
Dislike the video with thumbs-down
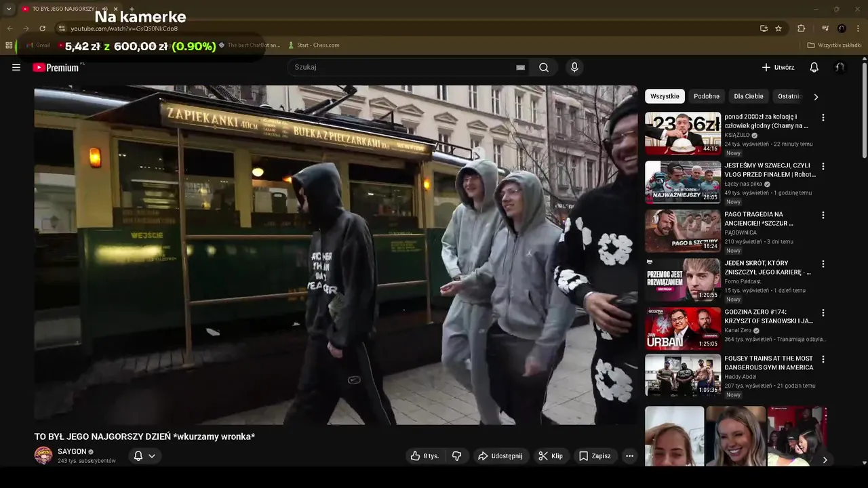click(457, 456)
